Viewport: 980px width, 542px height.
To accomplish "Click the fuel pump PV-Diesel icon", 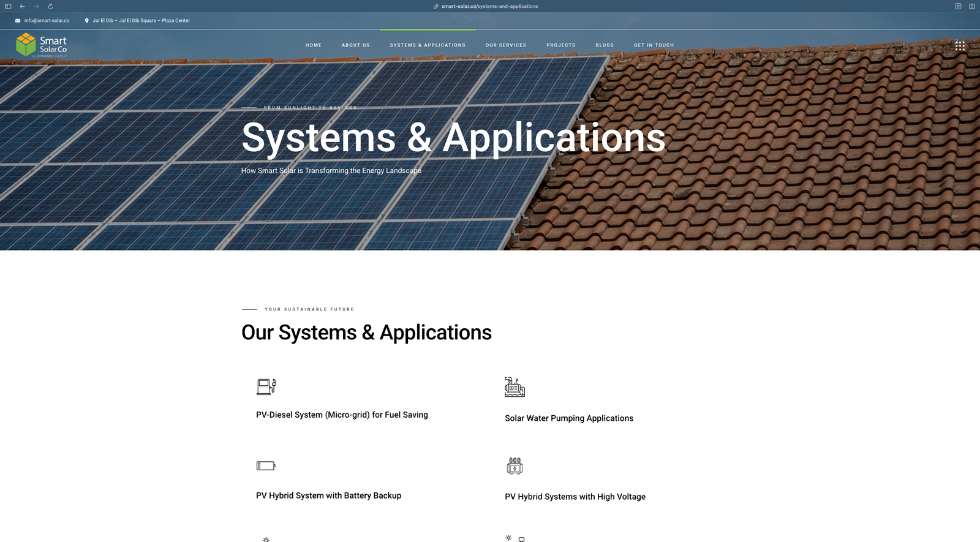I will 266,386.
